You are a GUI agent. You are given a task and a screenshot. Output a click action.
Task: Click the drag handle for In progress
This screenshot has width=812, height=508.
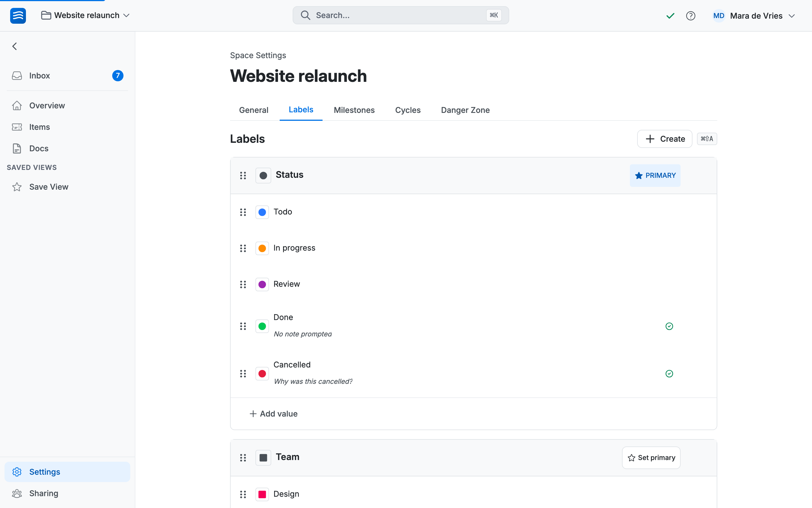coord(243,248)
